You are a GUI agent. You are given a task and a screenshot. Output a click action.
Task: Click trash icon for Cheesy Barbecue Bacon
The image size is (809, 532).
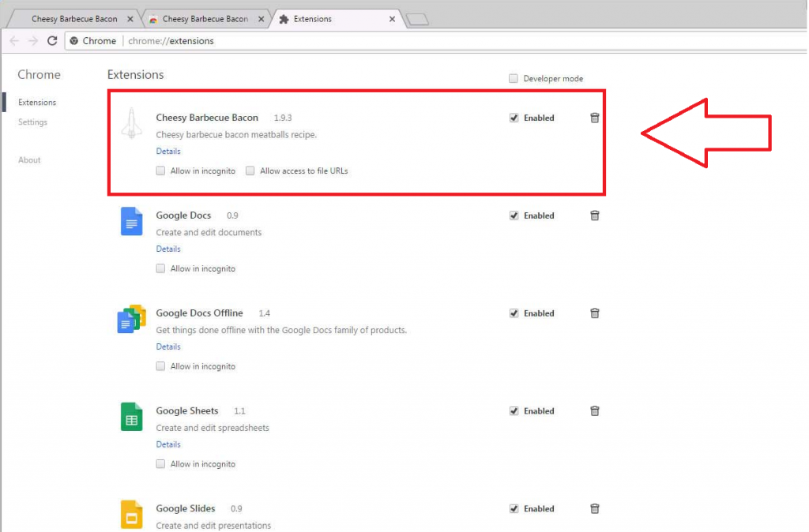(595, 118)
